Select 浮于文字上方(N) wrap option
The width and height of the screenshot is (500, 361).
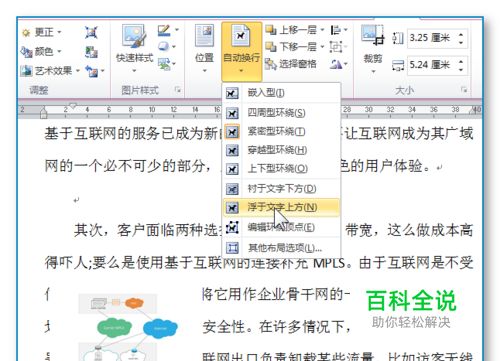pyautogui.click(x=281, y=208)
